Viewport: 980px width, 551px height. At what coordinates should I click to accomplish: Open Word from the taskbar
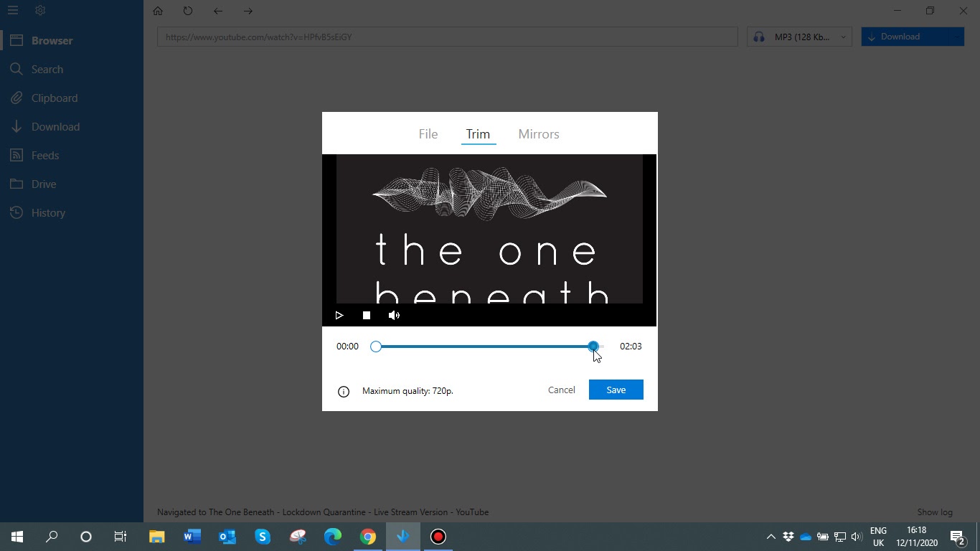coord(192,537)
